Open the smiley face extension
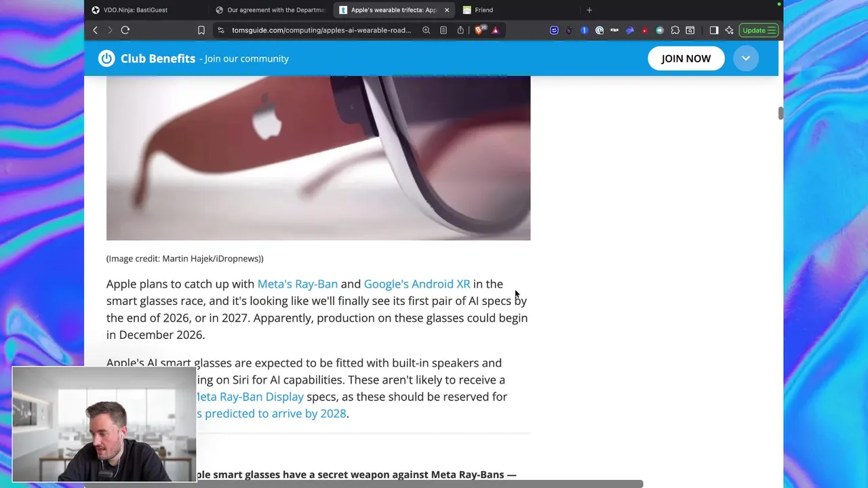The width and height of the screenshot is (868, 488). [554, 30]
